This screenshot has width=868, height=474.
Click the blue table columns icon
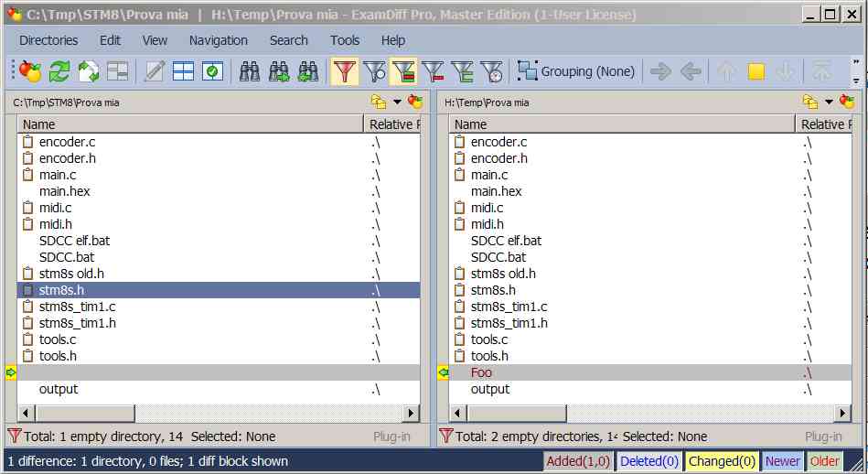(183, 71)
